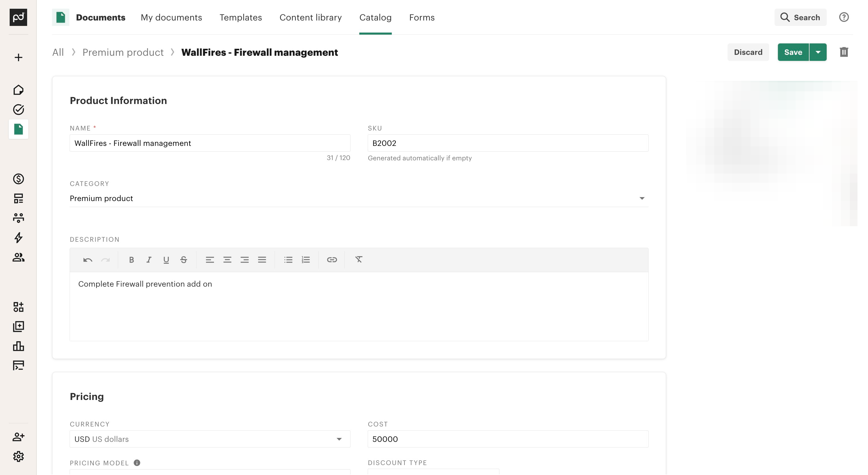
Task: Click the Bold formatting icon
Action: (x=131, y=260)
